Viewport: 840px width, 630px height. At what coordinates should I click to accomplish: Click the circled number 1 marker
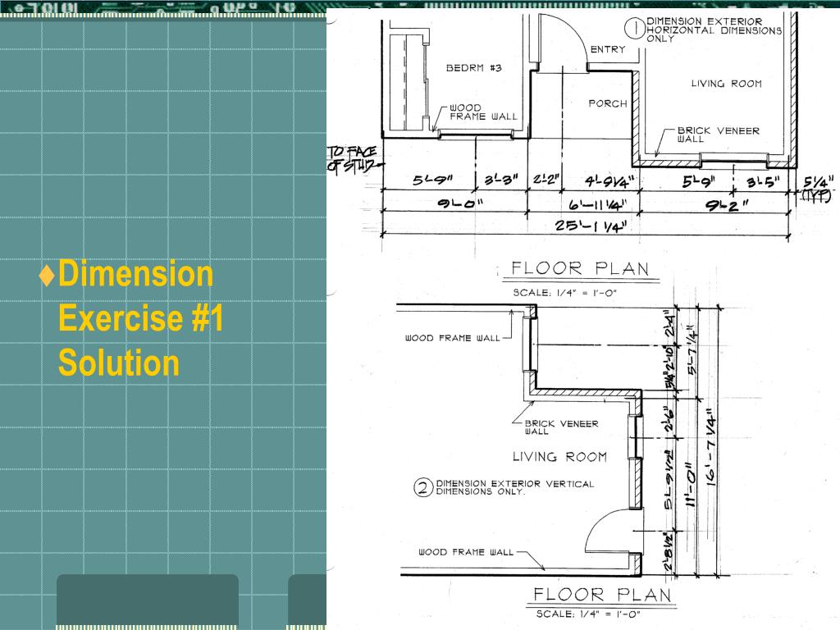(636, 28)
